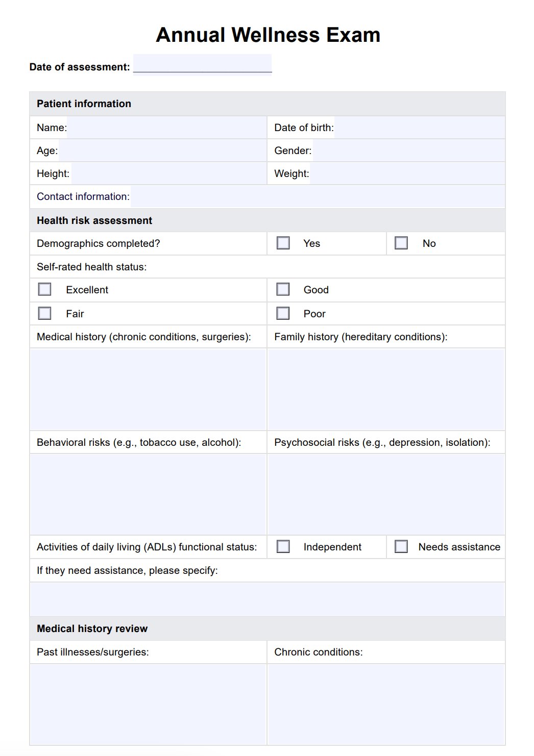Image resolution: width=534 pixels, height=756 pixels.
Task: Focus the Gender input field
Action: [x=408, y=150]
